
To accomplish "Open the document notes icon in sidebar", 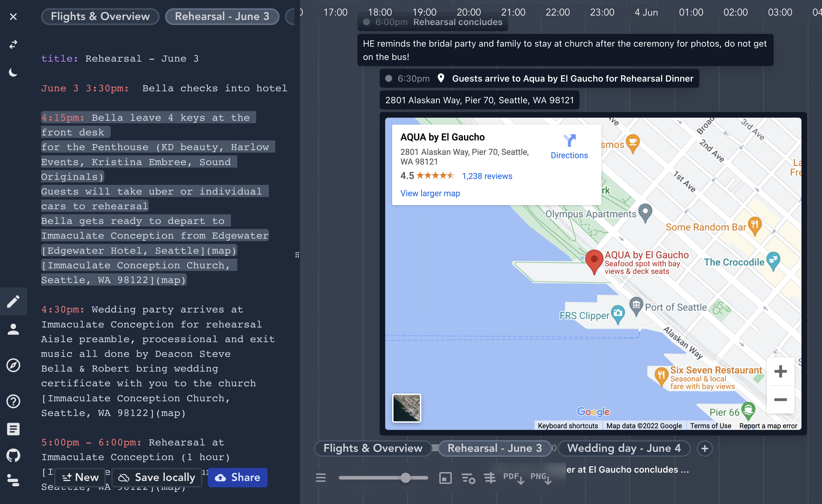I will click(x=13, y=429).
